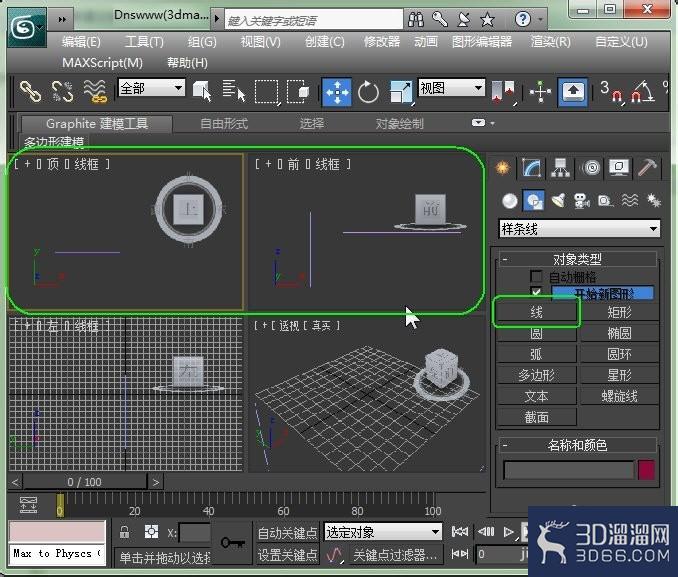The height and width of the screenshot is (577, 678).
Task: Open the Select by Name list tool
Action: pos(233,91)
